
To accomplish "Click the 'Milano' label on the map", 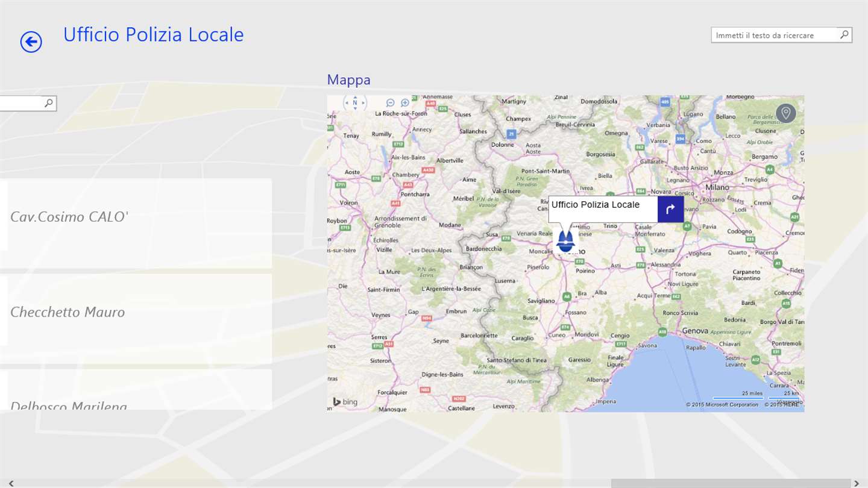I will (x=717, y=187).
